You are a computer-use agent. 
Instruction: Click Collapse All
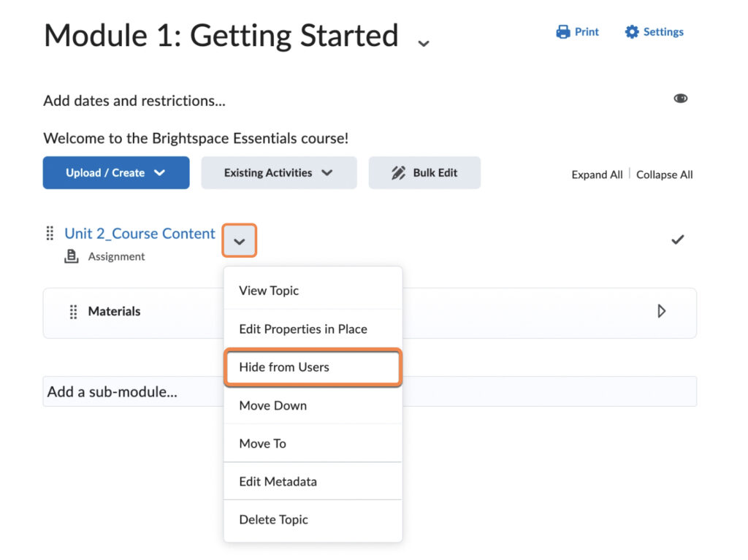tap(664, 174)
